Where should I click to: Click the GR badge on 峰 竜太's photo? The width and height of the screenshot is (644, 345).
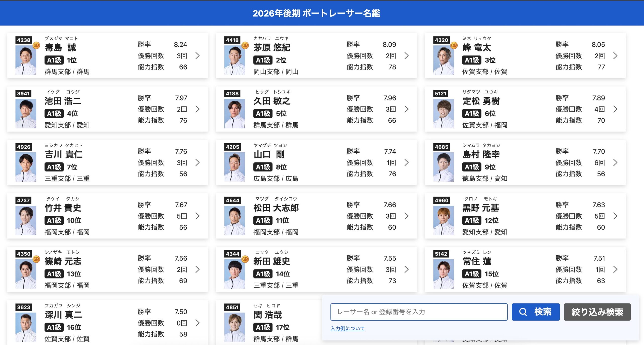point(454,46)
